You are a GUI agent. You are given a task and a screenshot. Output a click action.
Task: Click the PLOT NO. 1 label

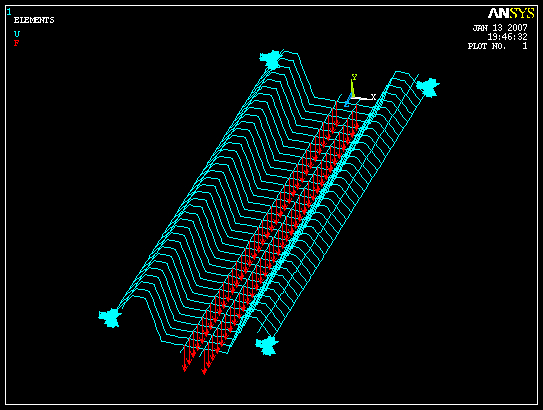coord(498,46)
